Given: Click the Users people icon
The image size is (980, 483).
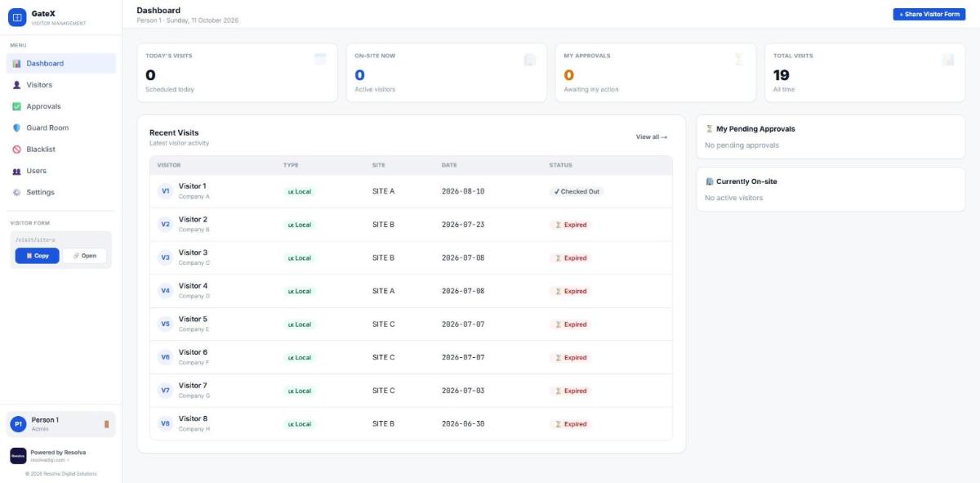Looking at the screenshot, I should tap(17, 171).
